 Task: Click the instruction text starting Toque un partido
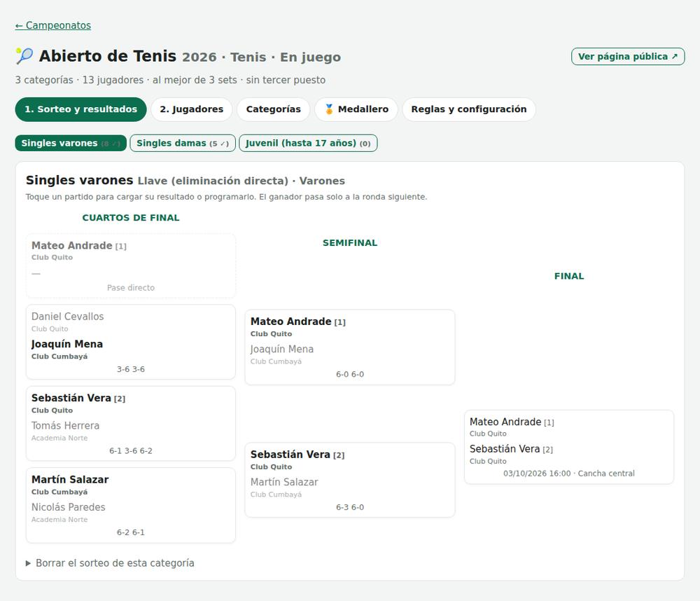pyautogui.click(x=226, y=197)
